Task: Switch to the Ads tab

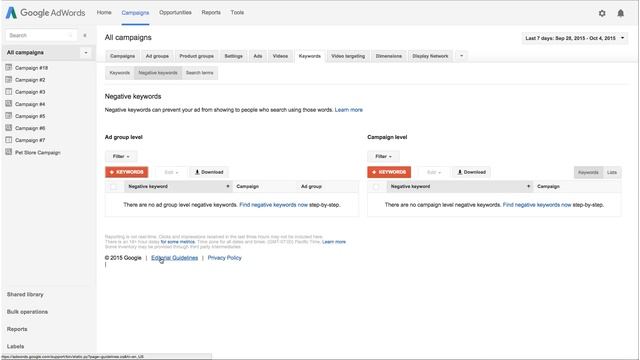Action: coord(258,56)
